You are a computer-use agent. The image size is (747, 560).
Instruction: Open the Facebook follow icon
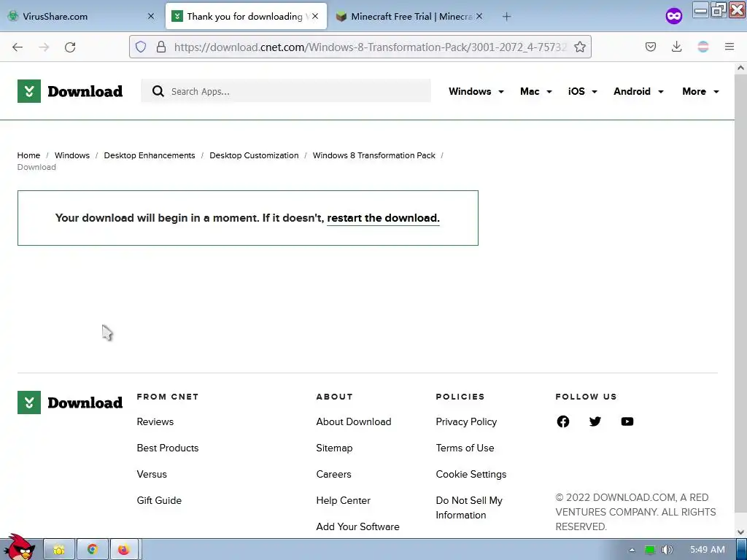click(563, 421)
